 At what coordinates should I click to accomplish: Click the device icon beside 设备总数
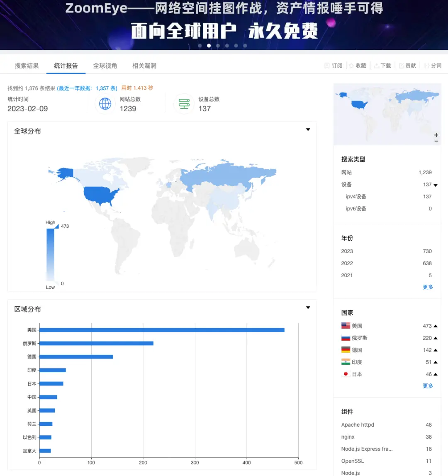[184, 104]
